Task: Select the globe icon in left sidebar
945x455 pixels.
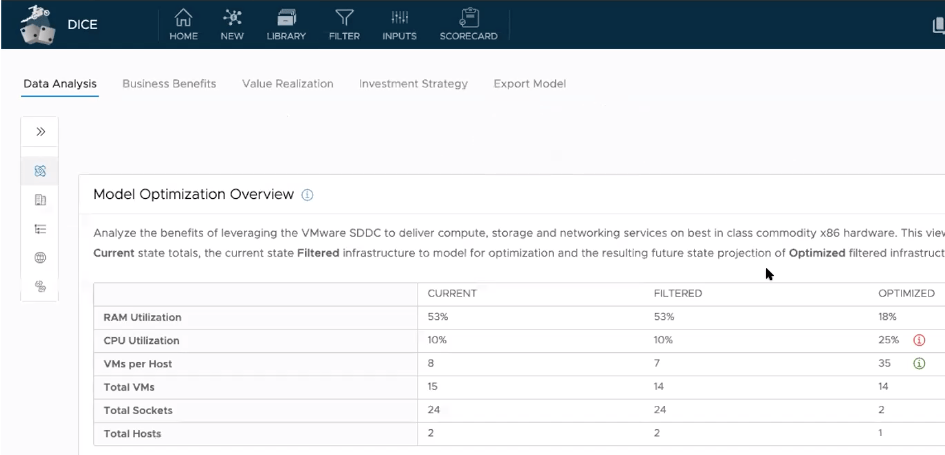Action: [x=40, y=257]
